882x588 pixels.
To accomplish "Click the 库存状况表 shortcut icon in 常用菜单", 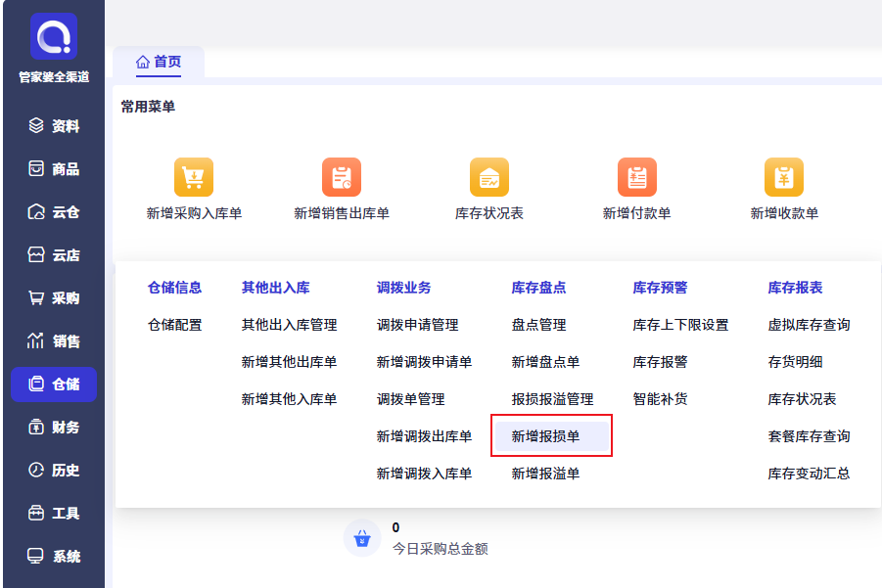I will pos(489,177).
